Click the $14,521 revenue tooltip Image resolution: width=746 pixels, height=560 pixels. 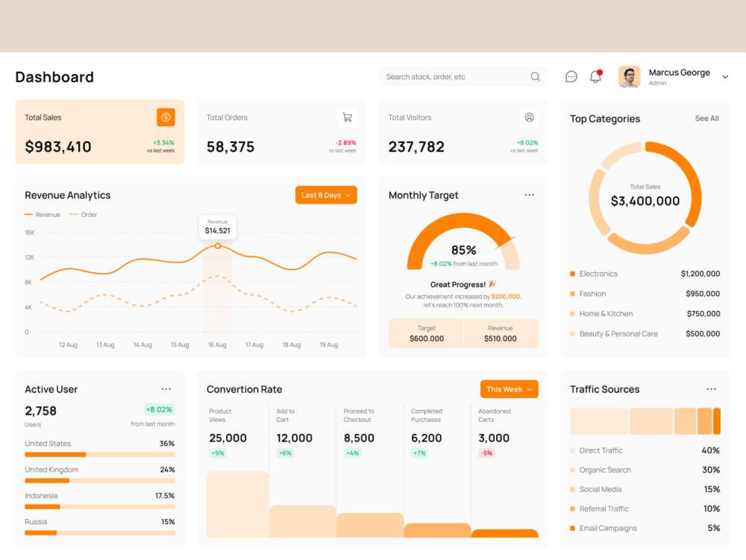[217, 227]
